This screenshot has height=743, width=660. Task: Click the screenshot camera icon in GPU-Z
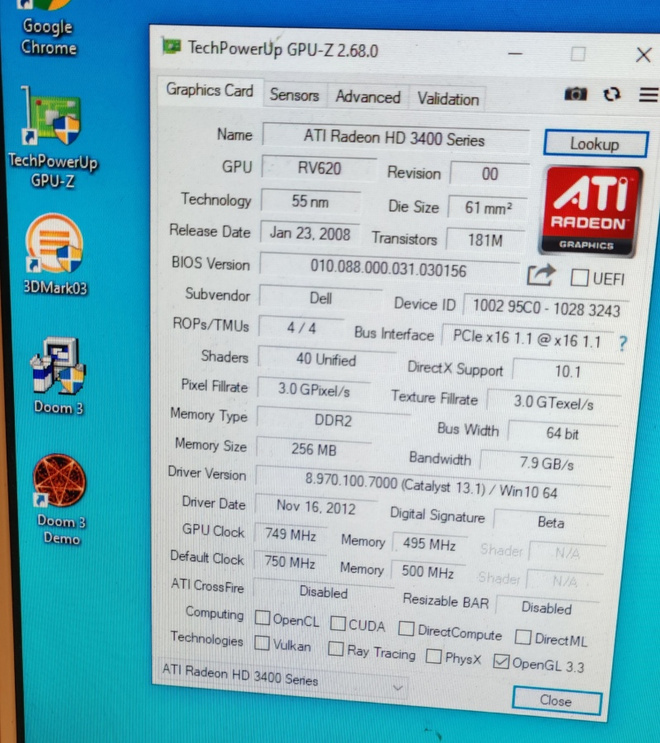point(576,94)
